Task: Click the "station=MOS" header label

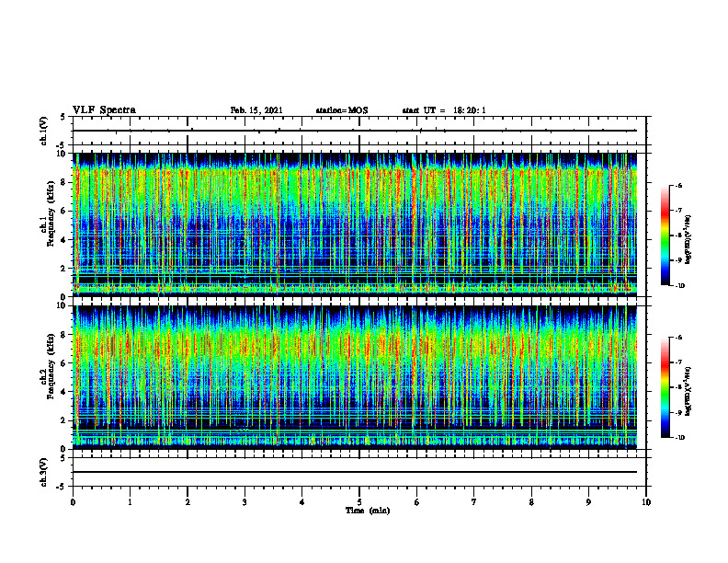Action: 342,110
